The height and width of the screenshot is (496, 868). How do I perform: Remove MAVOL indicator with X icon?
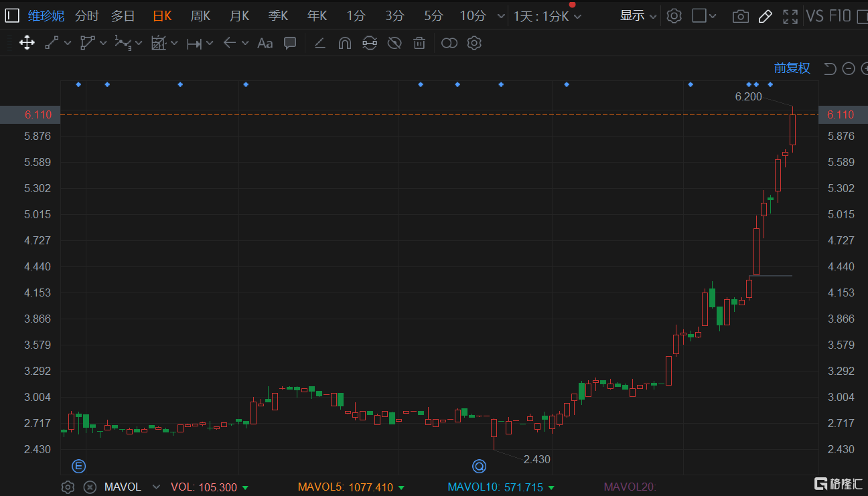(90, 487)
